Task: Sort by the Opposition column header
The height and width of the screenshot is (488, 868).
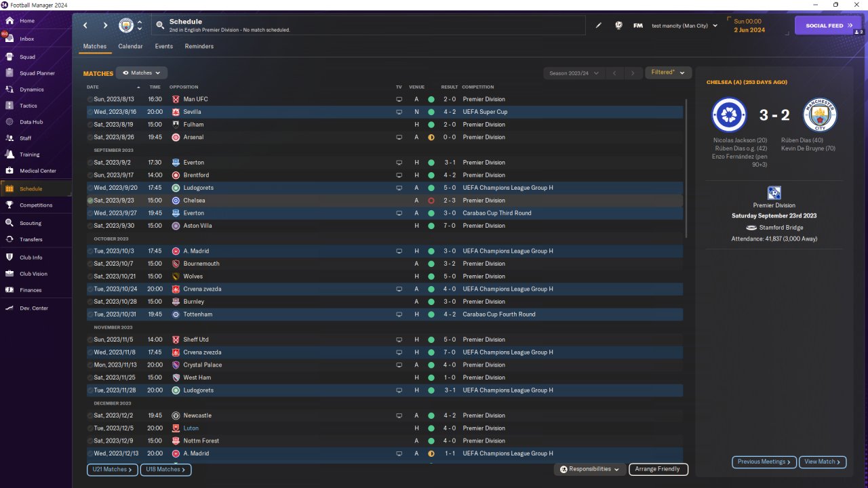Action: pyautogui.click(x=184, y=87)
